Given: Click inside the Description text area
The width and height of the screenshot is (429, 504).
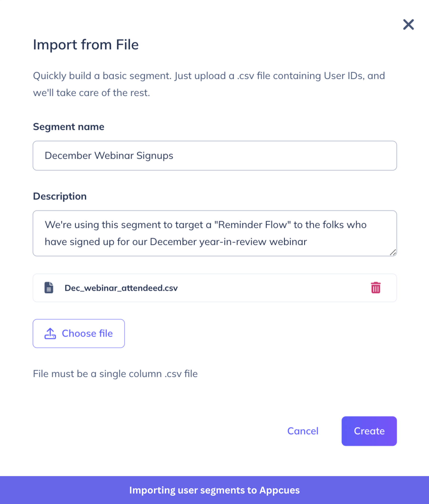Looking at the screenshot, I should (214, 233).
